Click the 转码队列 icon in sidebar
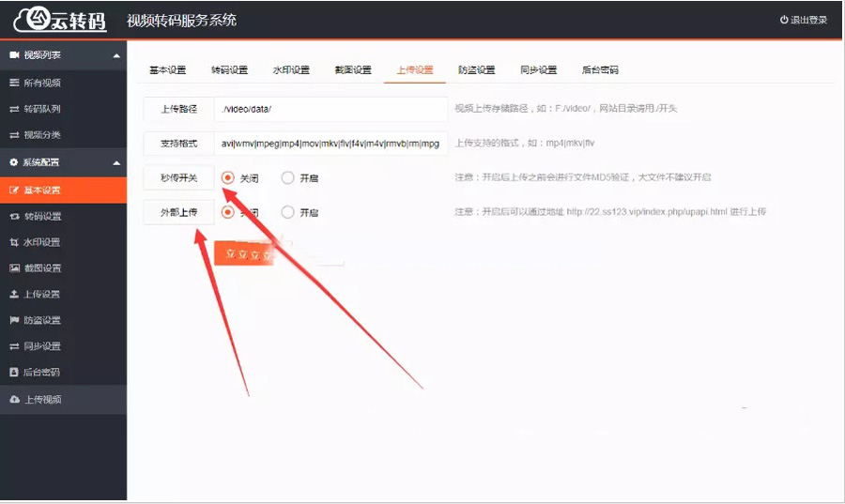Image resolution: width=845 pixels, height=504 pixels. click(14, 109)
